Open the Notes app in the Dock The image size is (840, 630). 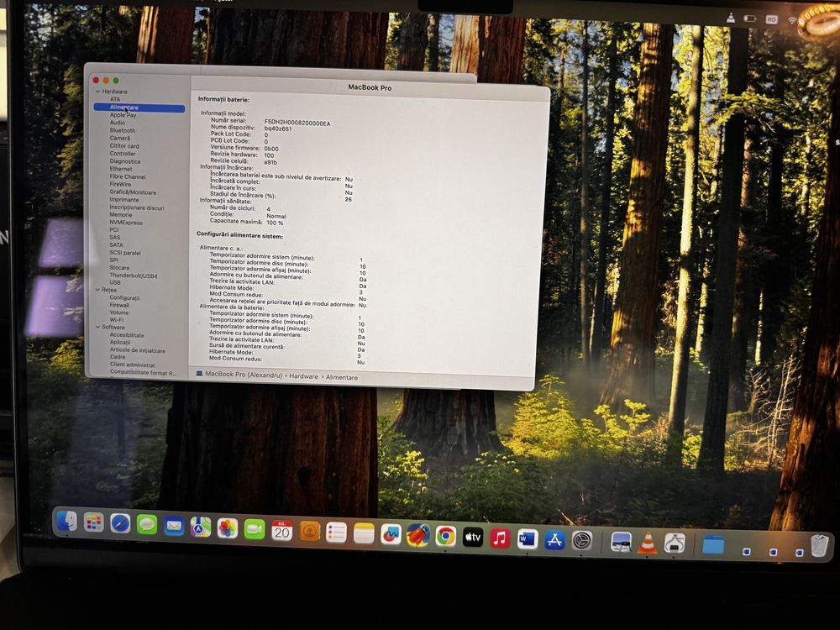[364, 533]
